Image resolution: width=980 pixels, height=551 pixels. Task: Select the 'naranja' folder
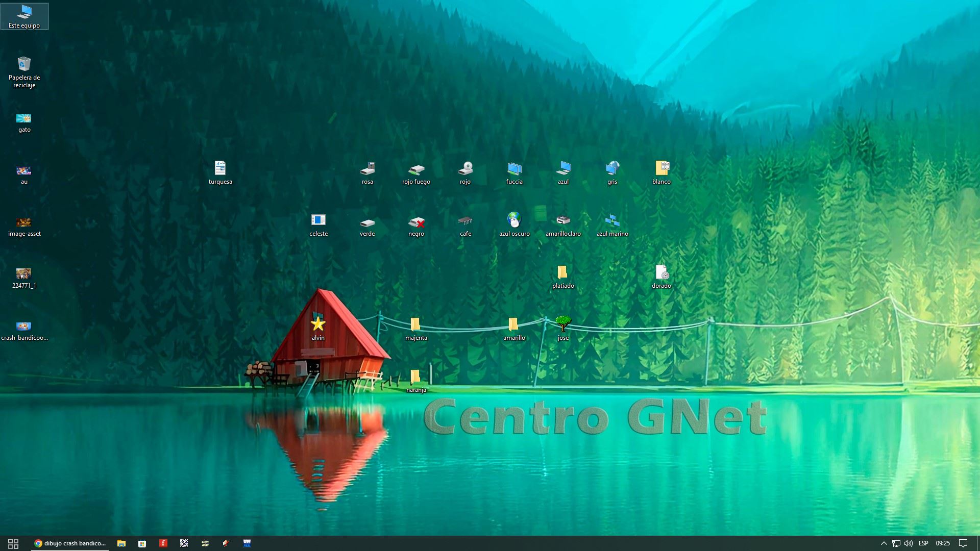click(x=415, y=377)
